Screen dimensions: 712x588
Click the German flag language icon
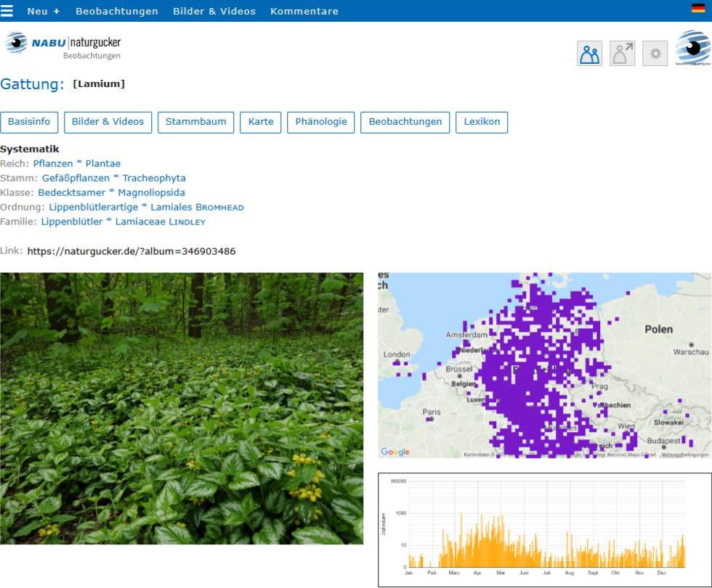click(698, 8)
